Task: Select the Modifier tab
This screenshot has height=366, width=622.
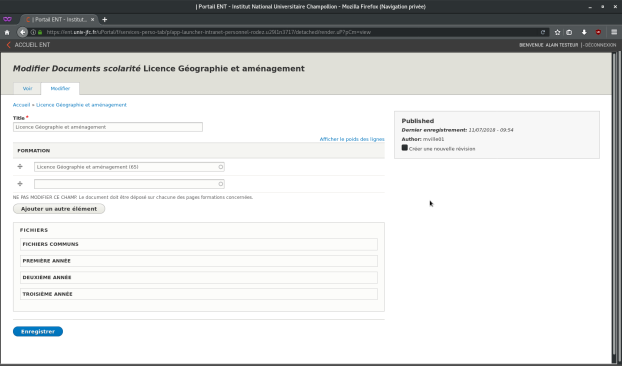Action: (60, 88)
